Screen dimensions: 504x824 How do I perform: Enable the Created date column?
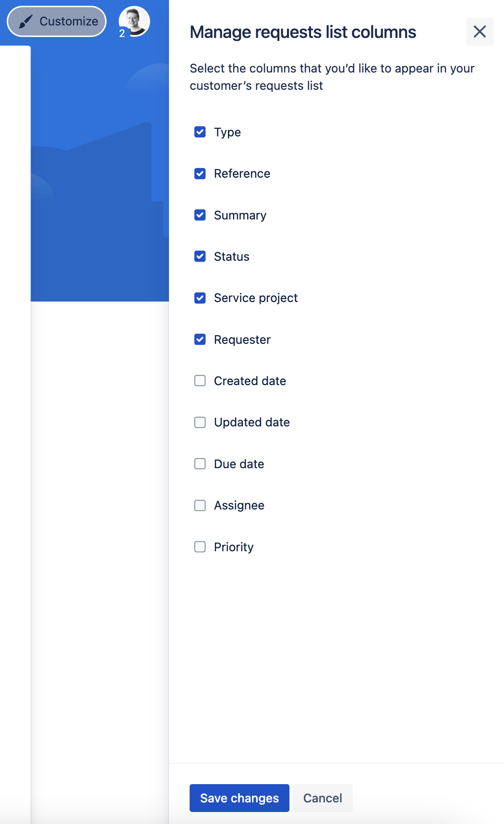200,381
